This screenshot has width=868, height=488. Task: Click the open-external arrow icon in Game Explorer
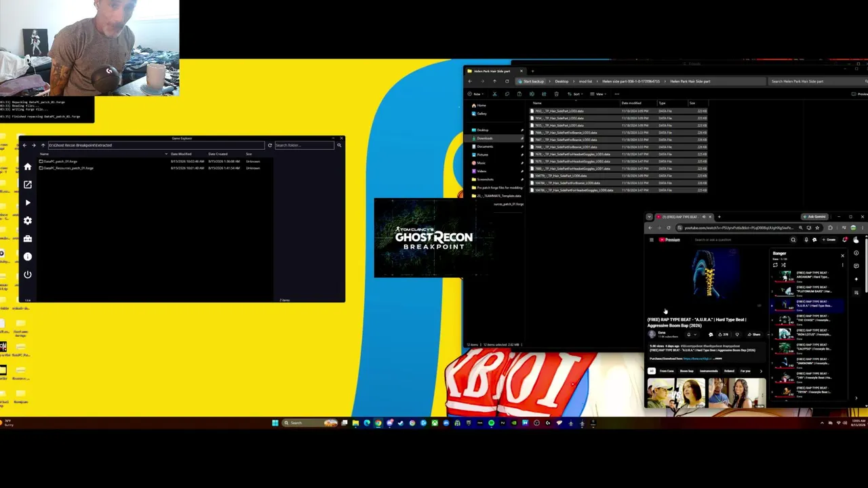point(28,184)
